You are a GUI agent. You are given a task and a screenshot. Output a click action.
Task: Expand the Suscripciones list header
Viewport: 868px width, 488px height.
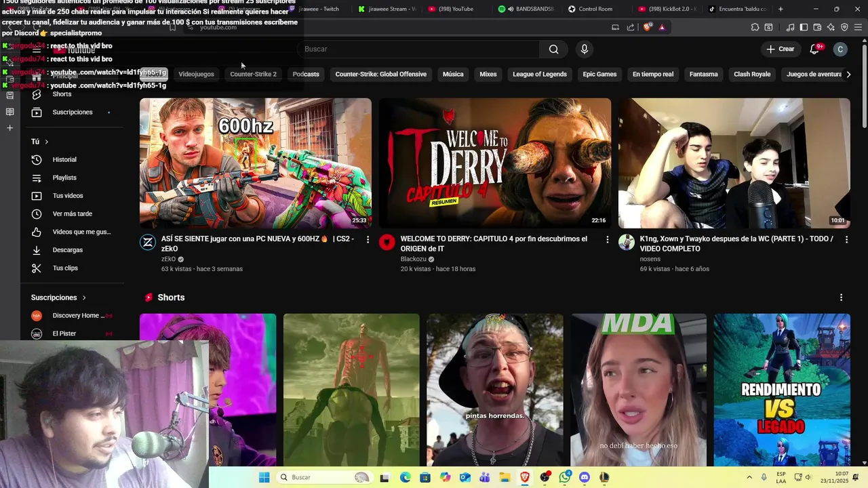coord(59,298)
